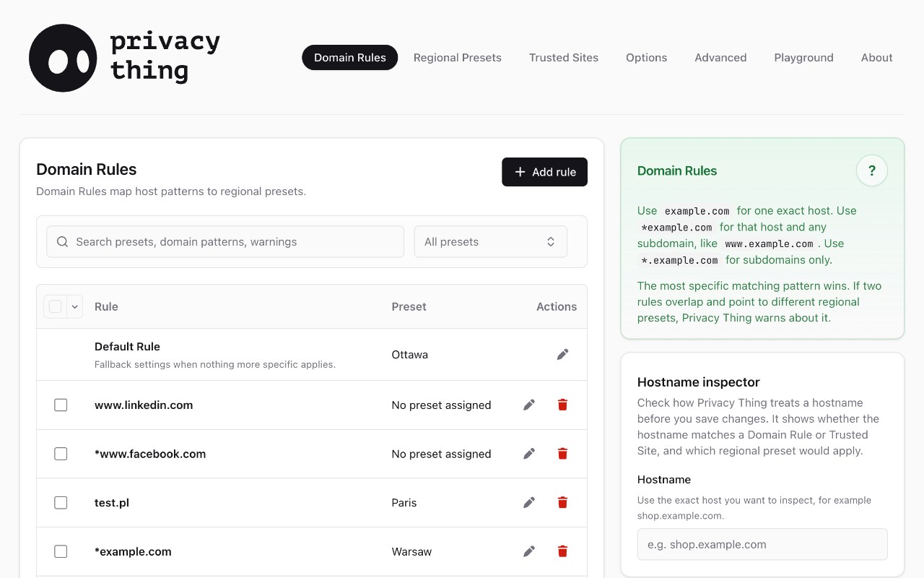Edit the test.pl rule
Image resolution: width=924 pixels, height=578 pixels.
tap(529, 502)
